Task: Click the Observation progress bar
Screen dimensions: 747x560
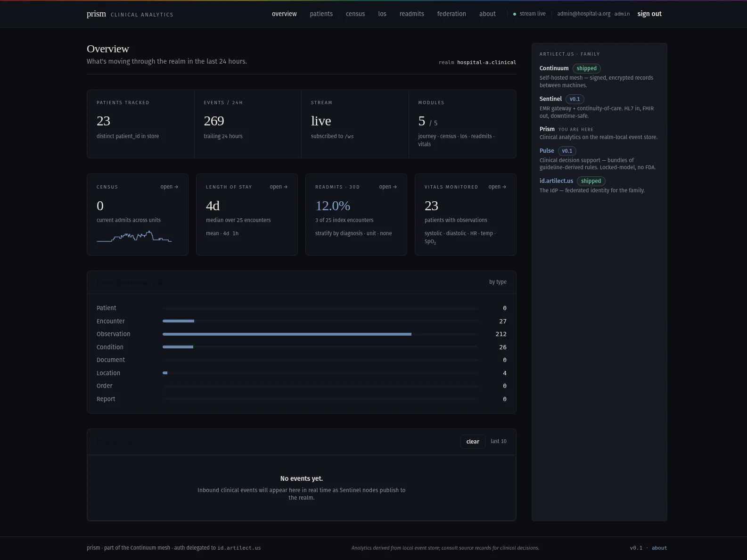Action: [320, 334]
